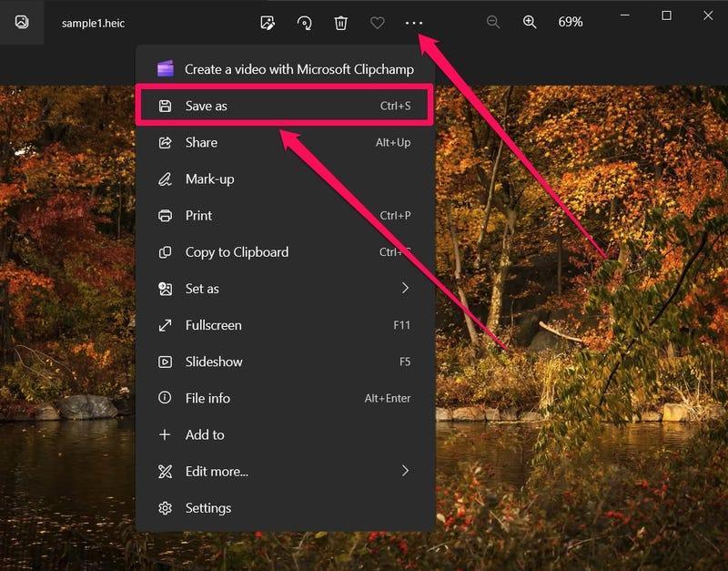
Task: Click the zoom in magnifier
Action: tap(530, 22)
